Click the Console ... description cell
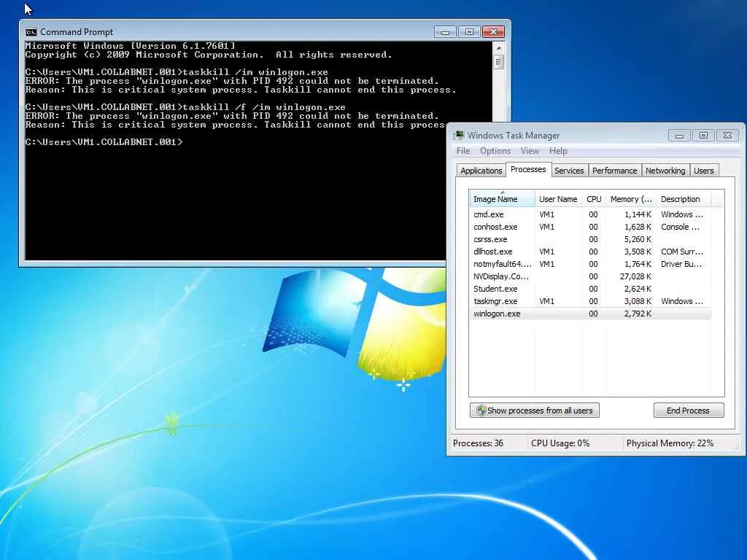Screen dimensions: 747x560 [x=680, y=227]
